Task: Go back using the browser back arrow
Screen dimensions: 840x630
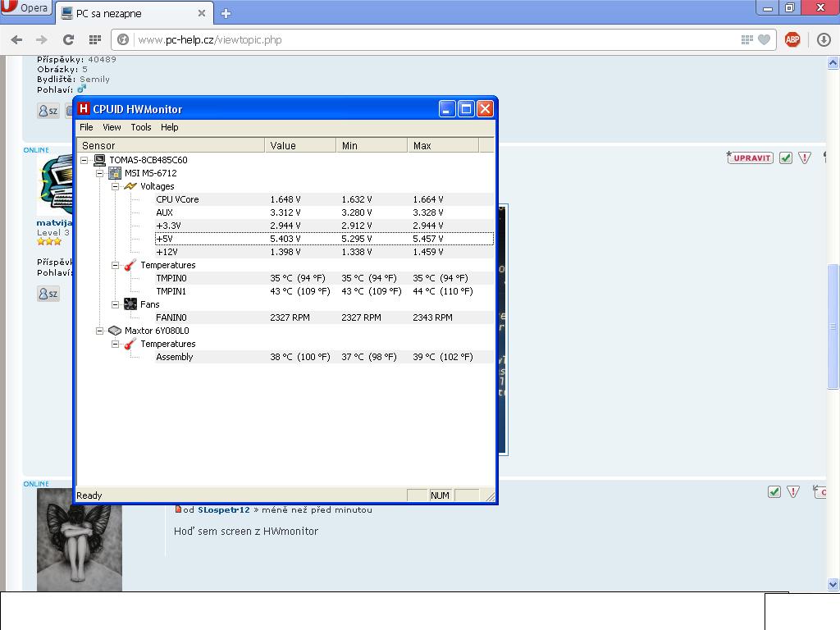Action: click(16, 39)
